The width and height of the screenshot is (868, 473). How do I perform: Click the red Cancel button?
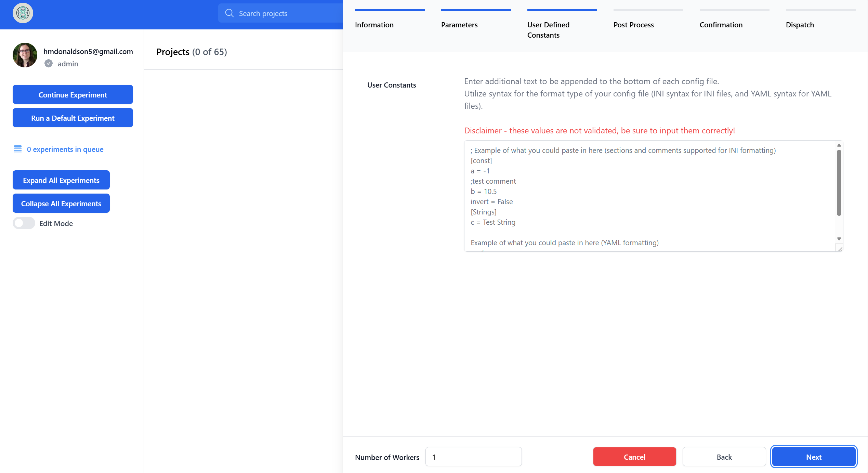635,457
